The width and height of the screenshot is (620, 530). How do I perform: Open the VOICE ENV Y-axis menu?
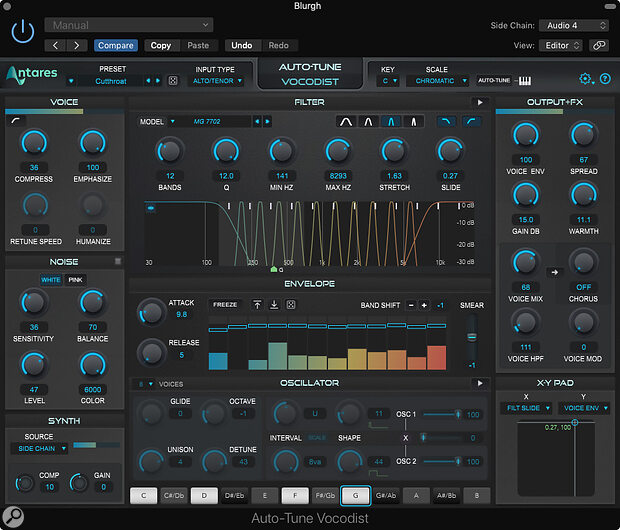coord(584,408)
